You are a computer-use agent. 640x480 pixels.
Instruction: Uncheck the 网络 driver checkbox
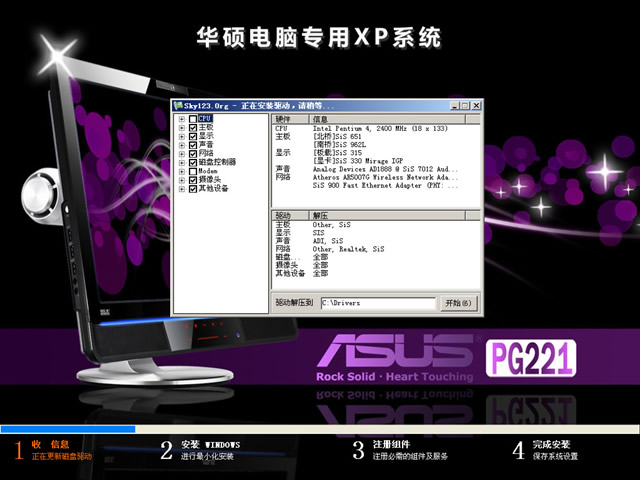click(x=193, y=154)
